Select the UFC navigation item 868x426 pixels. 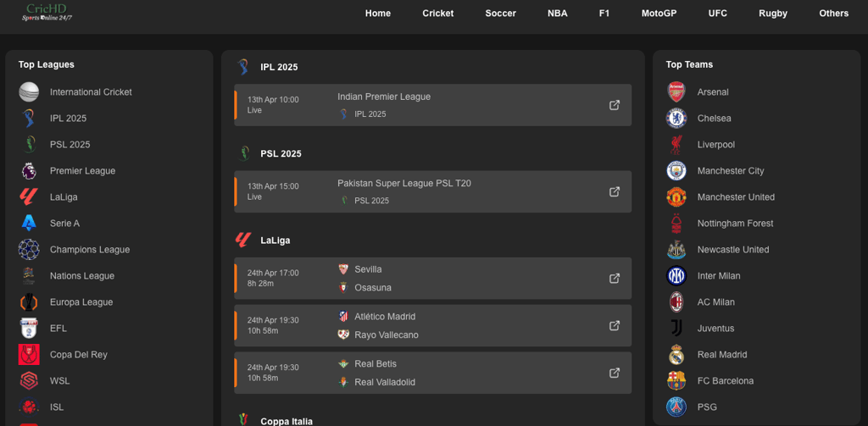click(x=717, y=14)
